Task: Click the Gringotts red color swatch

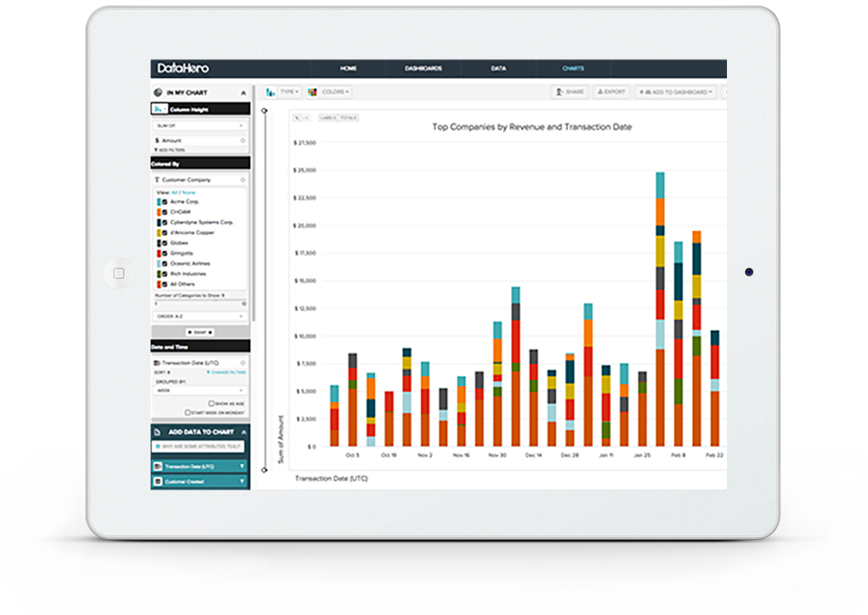Action: (x=159, y=253)
